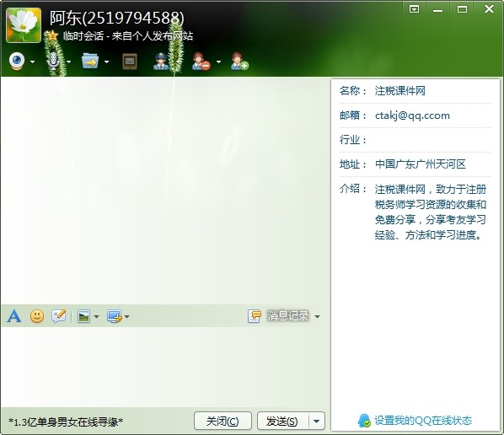Viewport: 504px width, 435px height.
Task: Click the 邮箱 label
Action: [x=353, y=115]
